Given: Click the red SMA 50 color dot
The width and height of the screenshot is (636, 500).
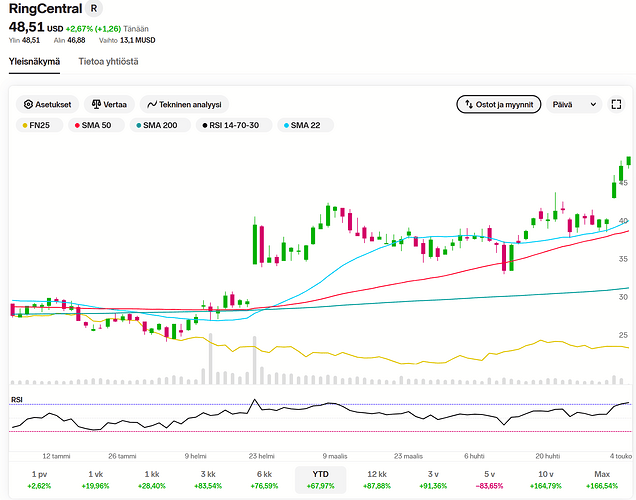Looking at the screenshot, I should [77, 126].
